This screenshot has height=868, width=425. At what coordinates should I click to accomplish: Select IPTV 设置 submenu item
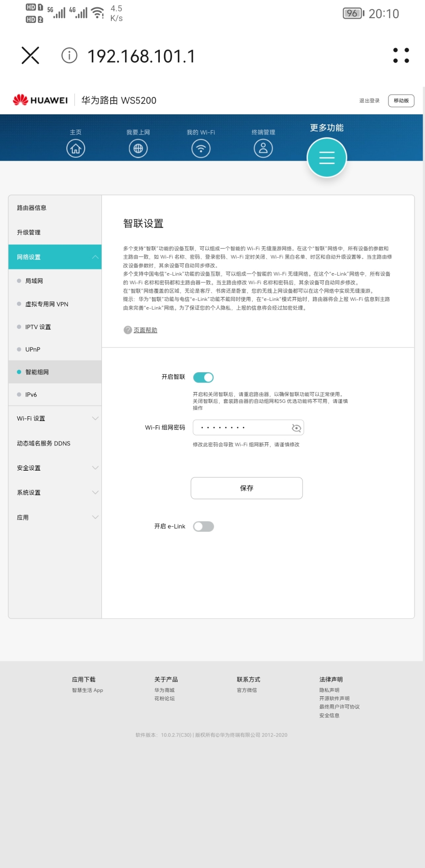(55, 327)
